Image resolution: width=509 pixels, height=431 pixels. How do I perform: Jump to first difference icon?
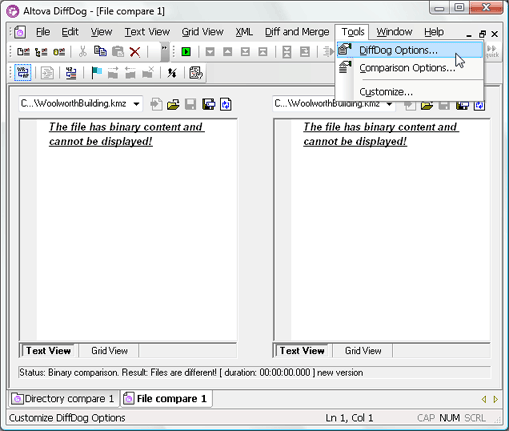coord(263,52)
